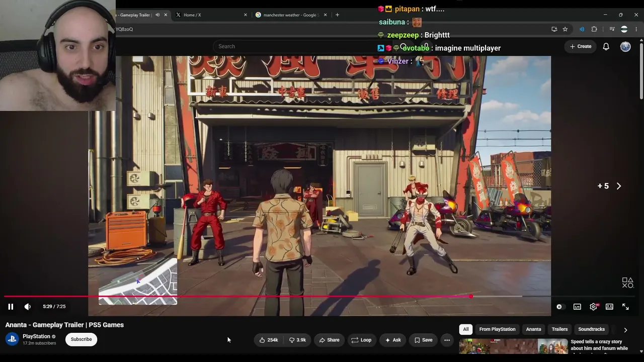Click the X logo on the Home tab
This screenshot has width=644, height=362.
pos(178,15)
